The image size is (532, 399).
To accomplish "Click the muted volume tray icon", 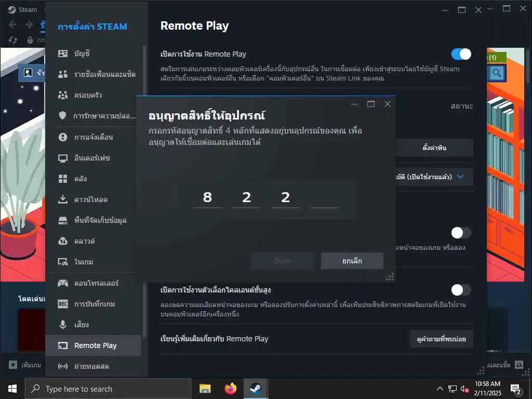I will (x=464, y=389).
